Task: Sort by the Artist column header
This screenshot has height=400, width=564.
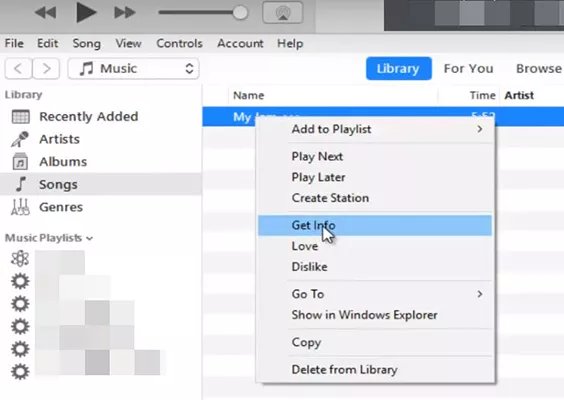Action: (519, 95)
